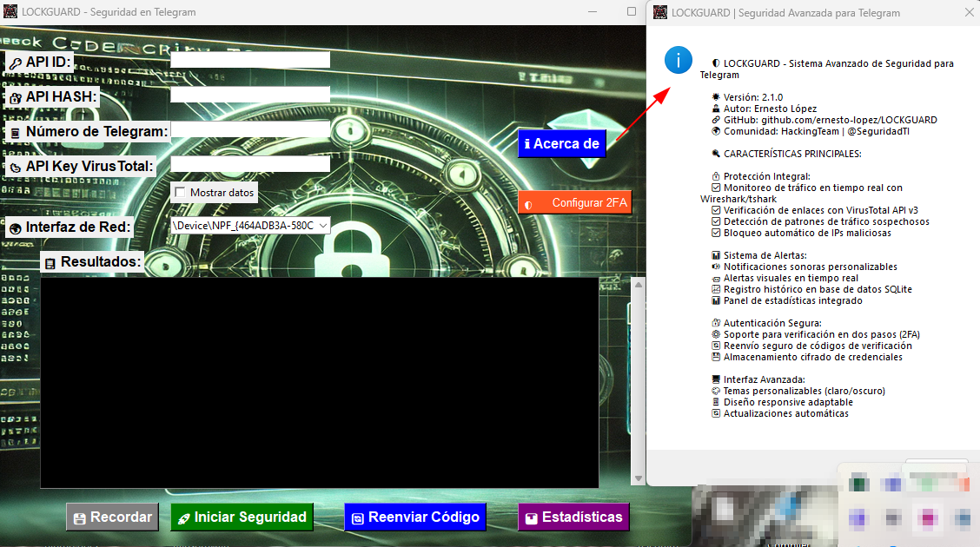Expand the Interfaz de Red device dropdown
This screenshot has height=547, width=980.
coord(323,226)
